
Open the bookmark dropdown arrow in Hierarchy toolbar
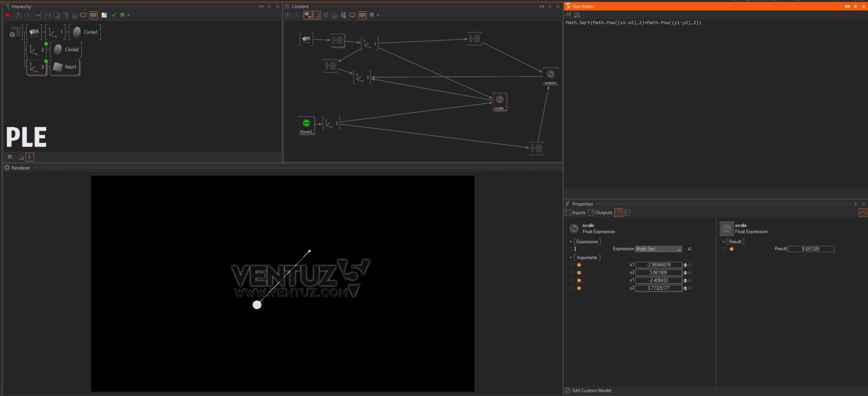pos(129,15)
